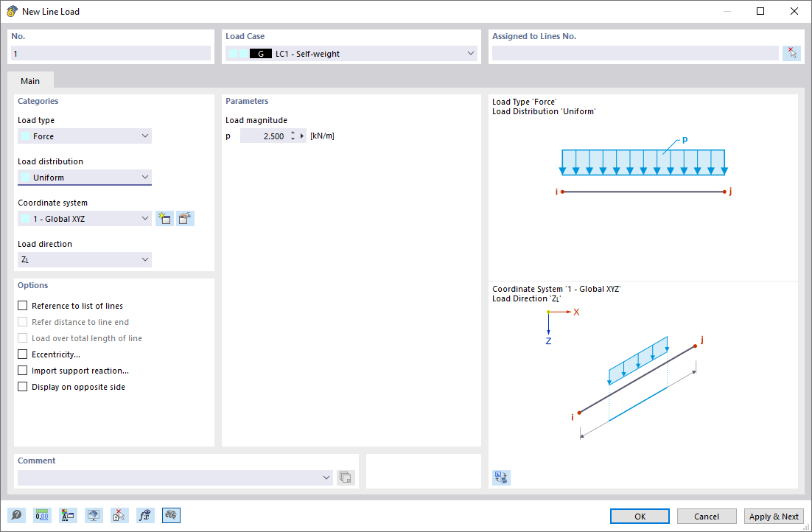Tick the Eccentricity checkbox

tap(23, 354)
